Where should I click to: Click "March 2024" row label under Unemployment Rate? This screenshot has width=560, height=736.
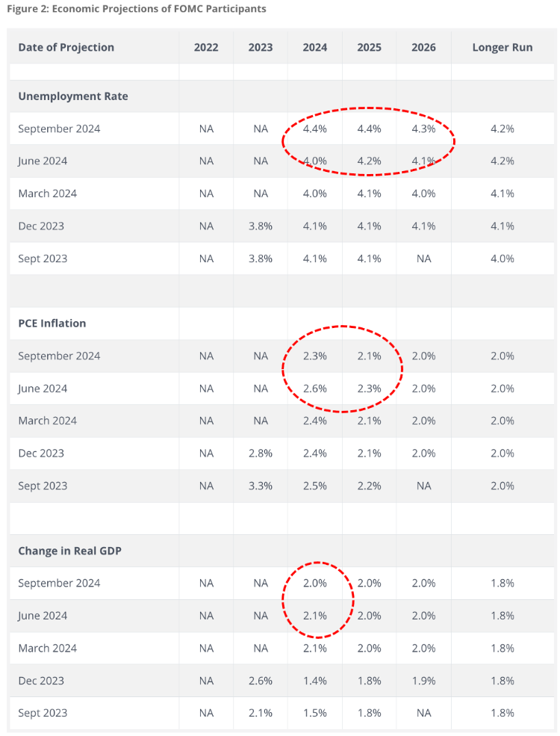click(x=48, y=194)
